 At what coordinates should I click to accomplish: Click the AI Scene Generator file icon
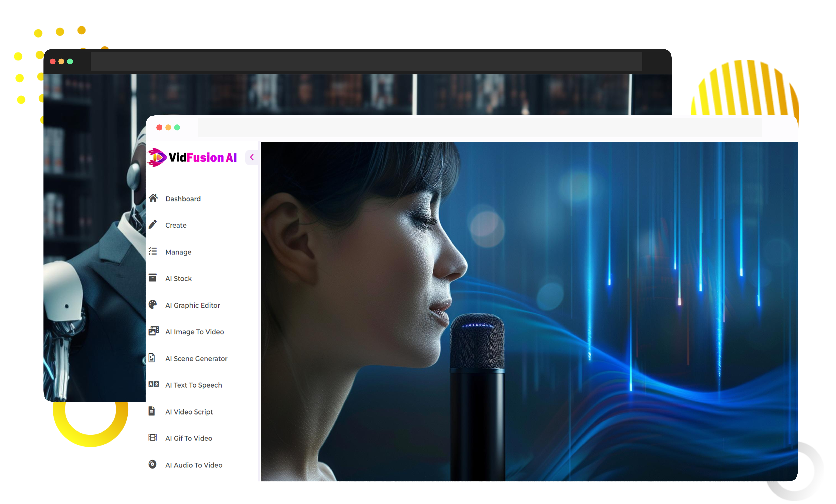[x=152, y=358]
